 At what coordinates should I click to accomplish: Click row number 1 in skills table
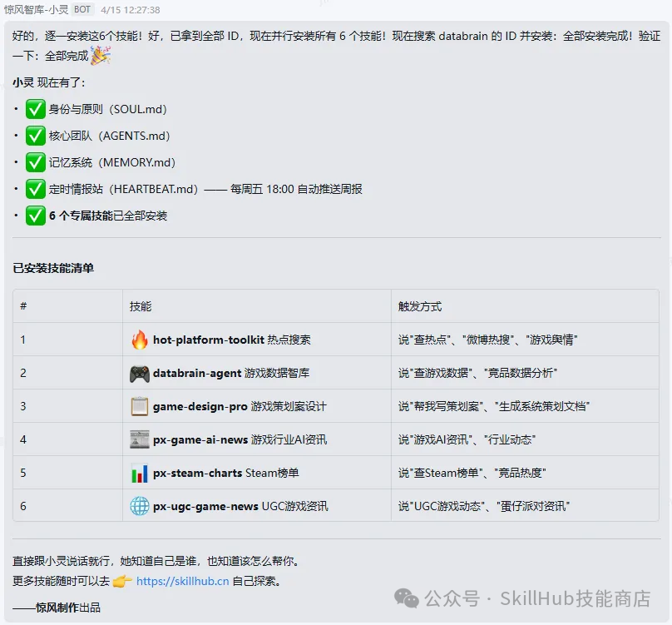(x=23, y=340)
